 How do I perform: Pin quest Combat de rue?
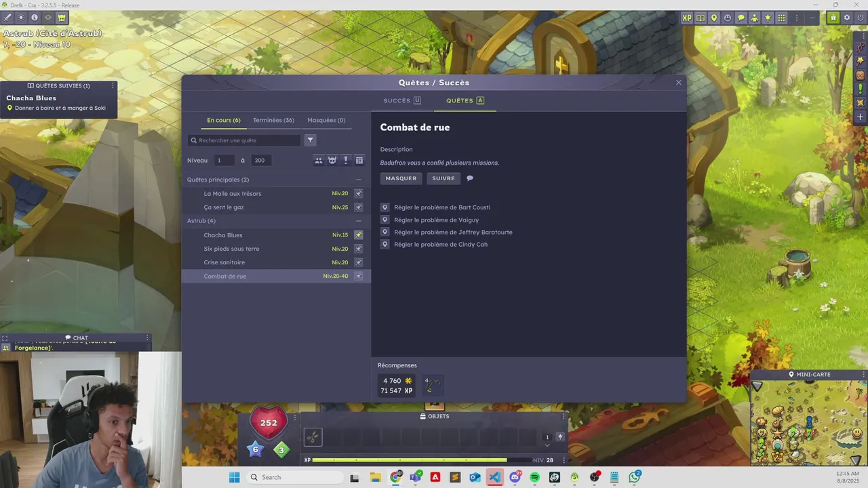click(359, 276)
